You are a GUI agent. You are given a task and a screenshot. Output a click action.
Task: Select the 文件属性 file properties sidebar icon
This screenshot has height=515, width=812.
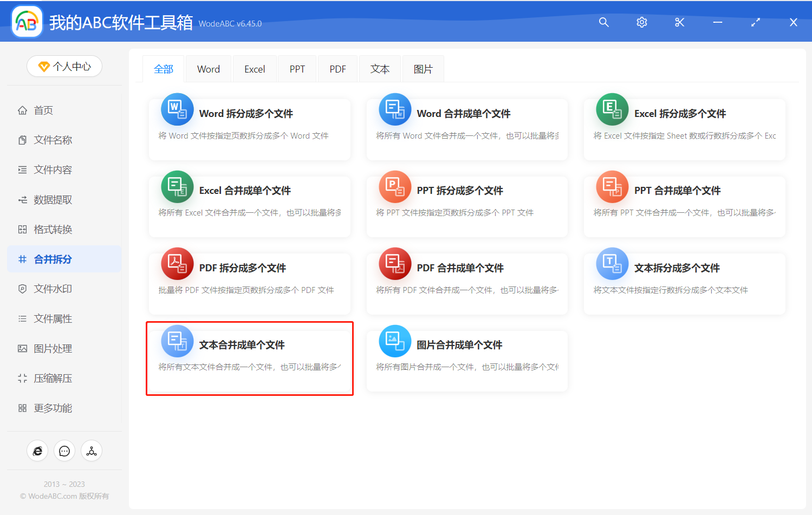coord(22,318)
